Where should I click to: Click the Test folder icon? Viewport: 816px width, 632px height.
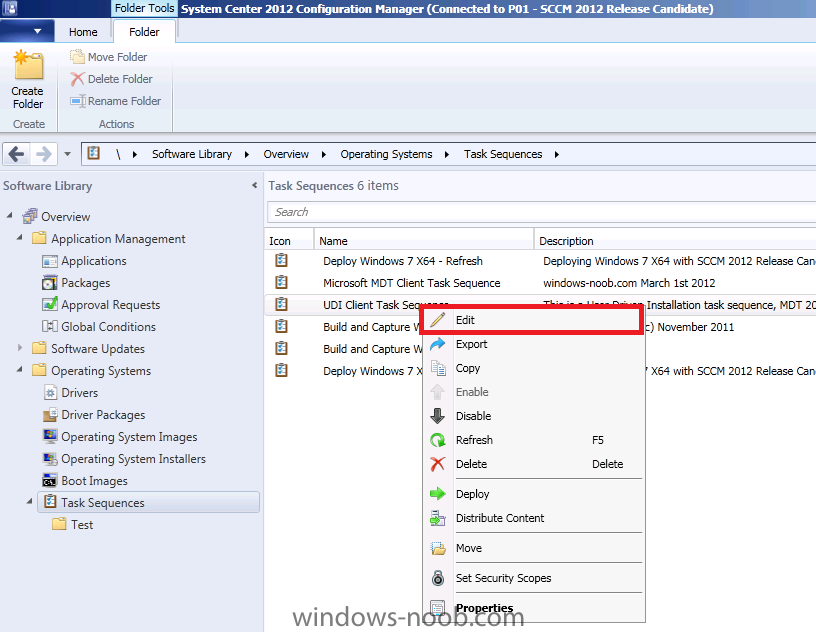pos(59,524)
